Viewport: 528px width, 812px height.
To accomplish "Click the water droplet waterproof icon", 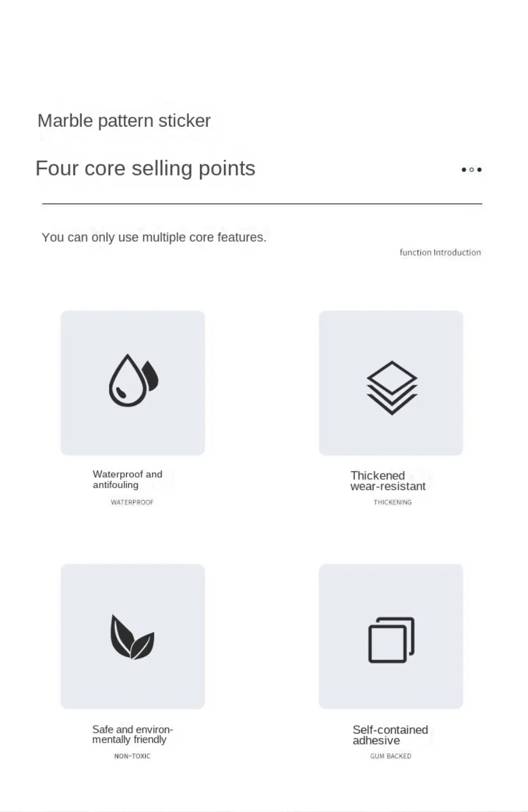I will point(133,380).
